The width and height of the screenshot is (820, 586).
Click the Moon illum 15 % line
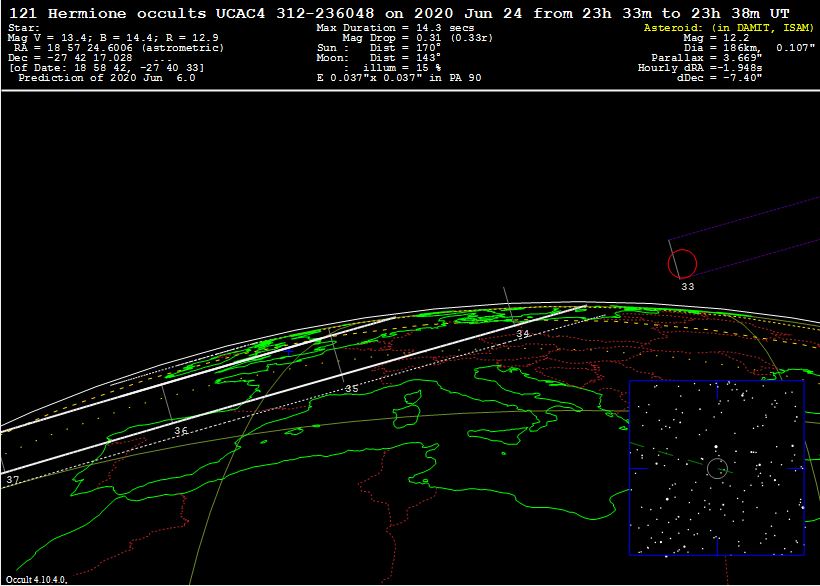pyautogui.click(x=380, y=68)
